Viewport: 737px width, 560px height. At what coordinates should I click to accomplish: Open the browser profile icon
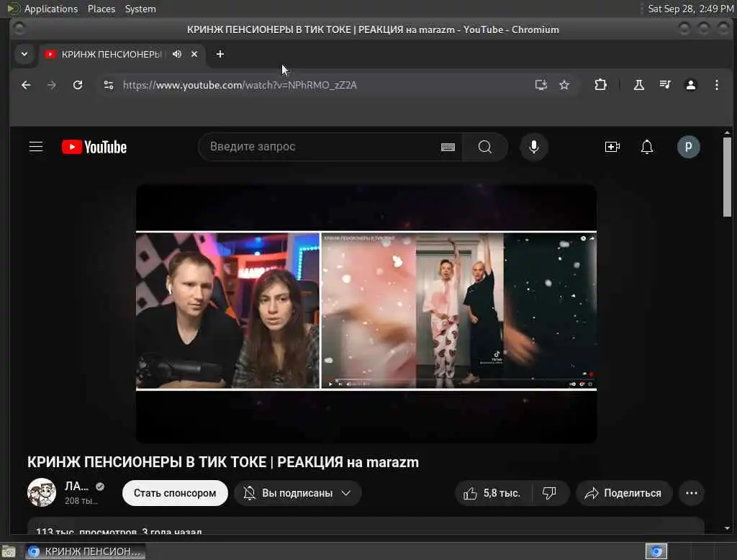(690, 85)
